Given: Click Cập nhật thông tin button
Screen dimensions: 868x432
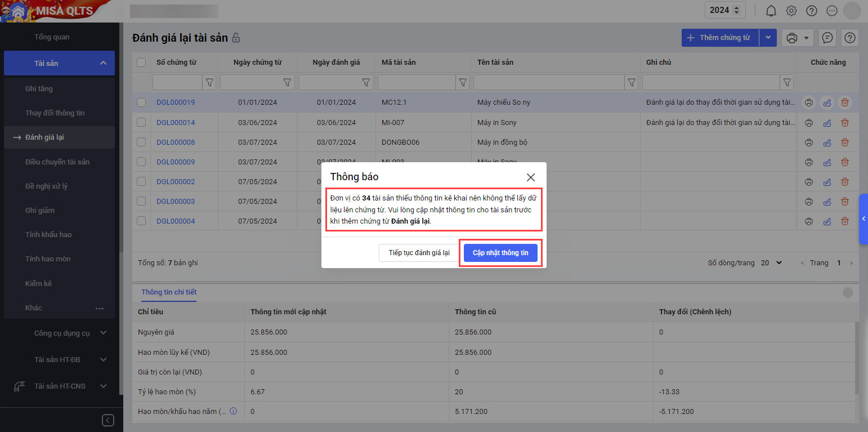Looking at the screenshot, I should pyautogui.click(x=500, y=253).
